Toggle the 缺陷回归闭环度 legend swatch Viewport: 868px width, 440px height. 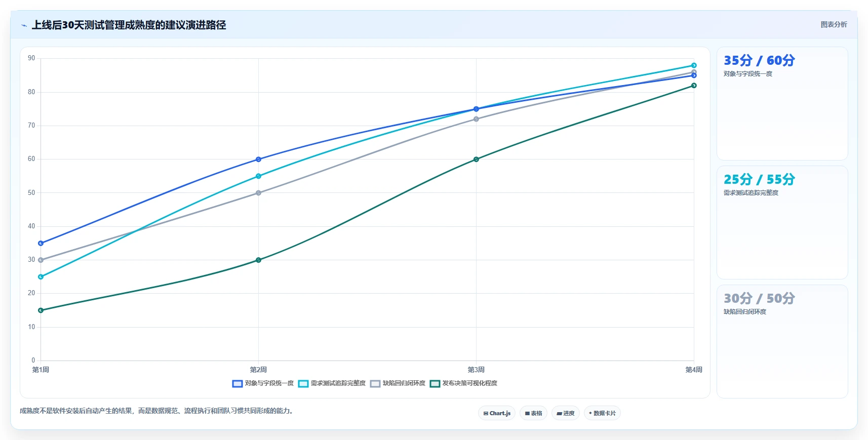pos(375,384)
